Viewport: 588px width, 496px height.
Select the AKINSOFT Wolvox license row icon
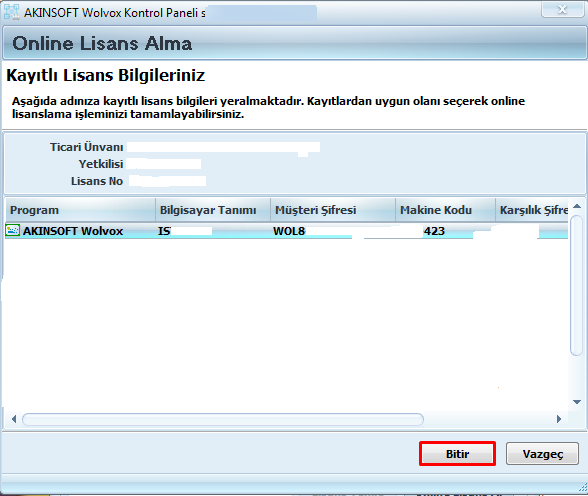pos(12,230)
